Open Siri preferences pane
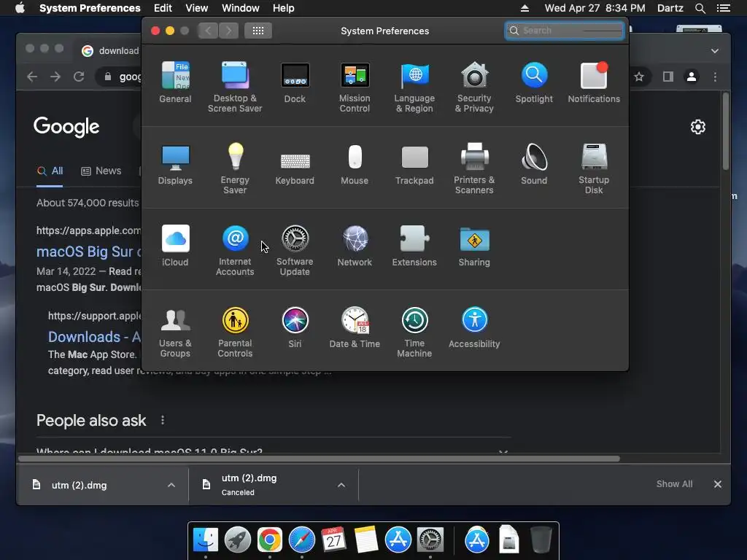Image resolution: width=747 pixels, height=560 pixels. (295, 327)
